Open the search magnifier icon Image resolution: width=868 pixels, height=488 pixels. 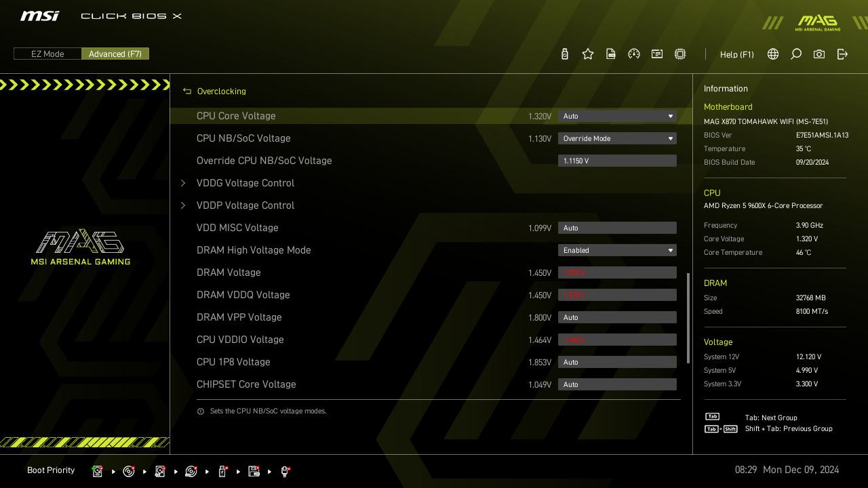click(x=796, y=54)
